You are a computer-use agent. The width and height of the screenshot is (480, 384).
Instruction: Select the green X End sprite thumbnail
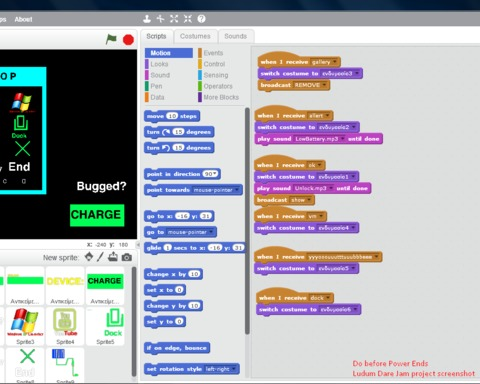[25, 365]
